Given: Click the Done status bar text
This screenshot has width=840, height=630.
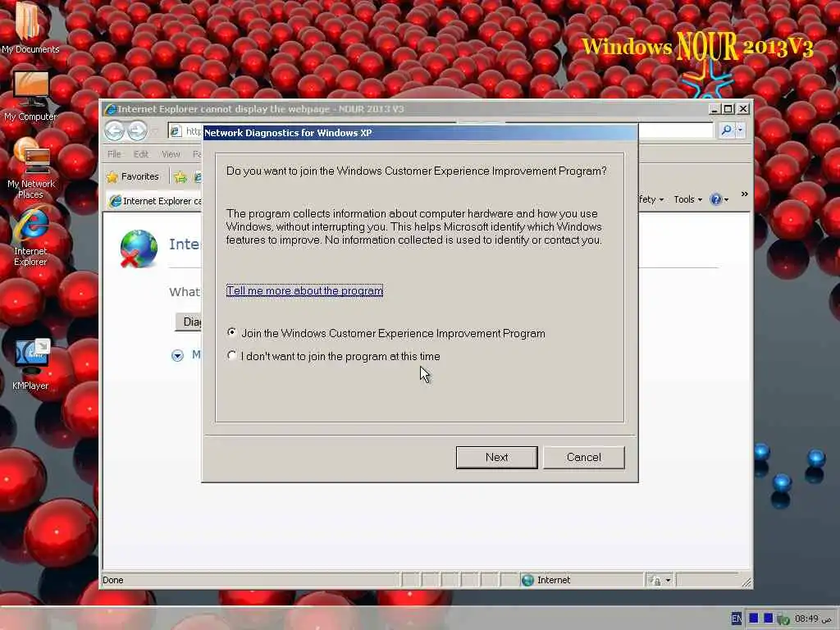Looking at the screenshot, I should 113,580.
